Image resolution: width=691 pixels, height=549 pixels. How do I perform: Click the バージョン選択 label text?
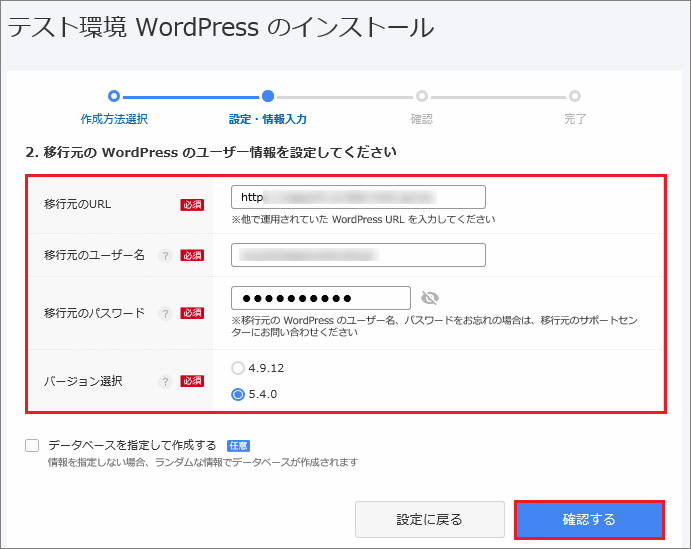[83, 381]
